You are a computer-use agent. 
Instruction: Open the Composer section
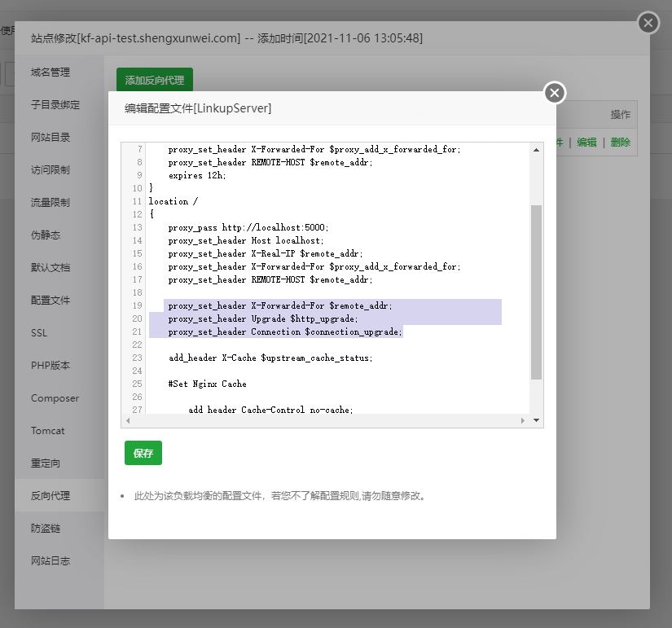(x=54, y=397)
